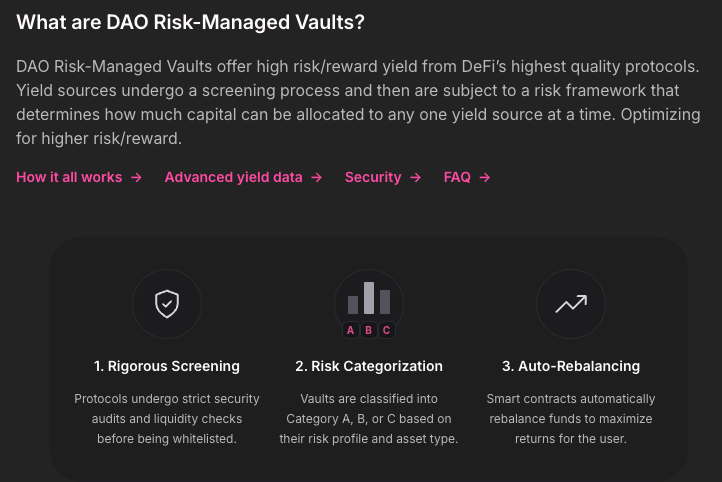Open the How it all works link
This screenshot has width=722, height=482.
pos(69,177)
